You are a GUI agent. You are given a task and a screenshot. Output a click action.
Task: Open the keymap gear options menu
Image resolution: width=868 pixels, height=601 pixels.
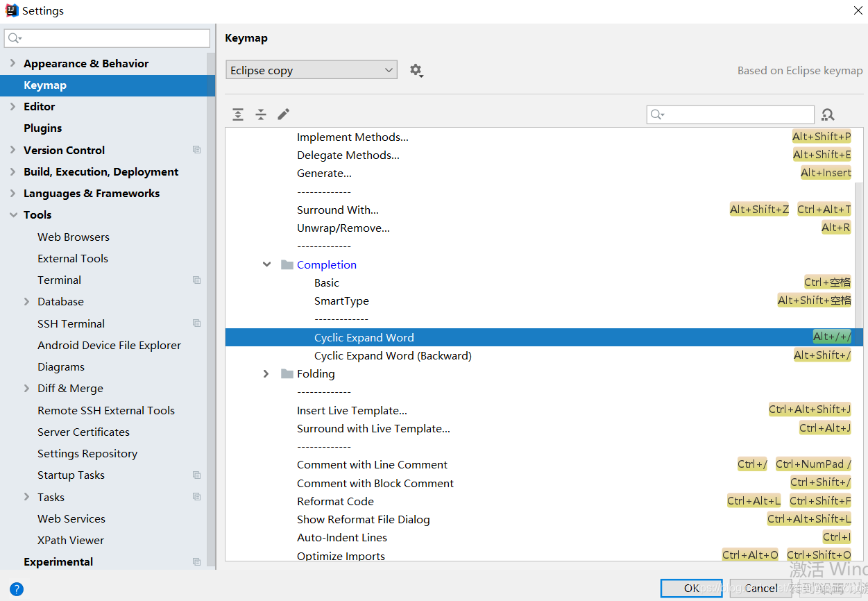(416, 70)
